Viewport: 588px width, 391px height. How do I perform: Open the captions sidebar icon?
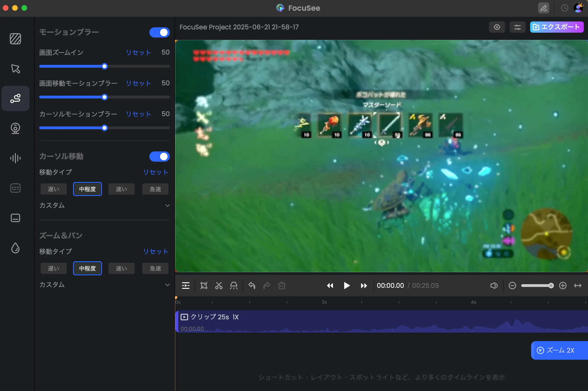click(15, 218)
